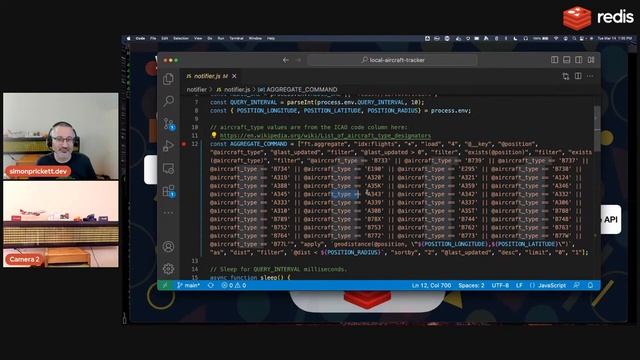Open the Code menu in menu bar
This screenshot has width=640, height=360.
tap(140, 38)
